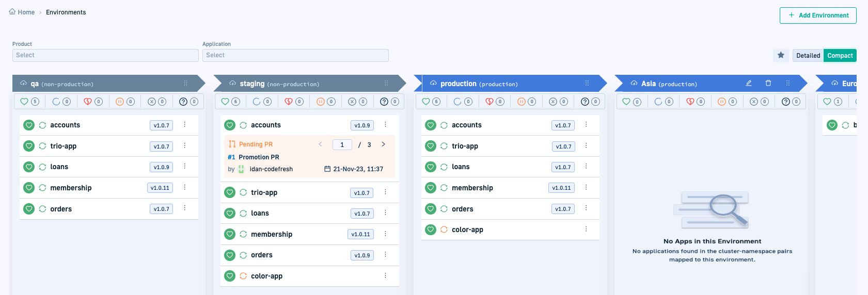Screen dimensions: 868x295
Task: Click the favorites star icon
Action: (781, 55)
